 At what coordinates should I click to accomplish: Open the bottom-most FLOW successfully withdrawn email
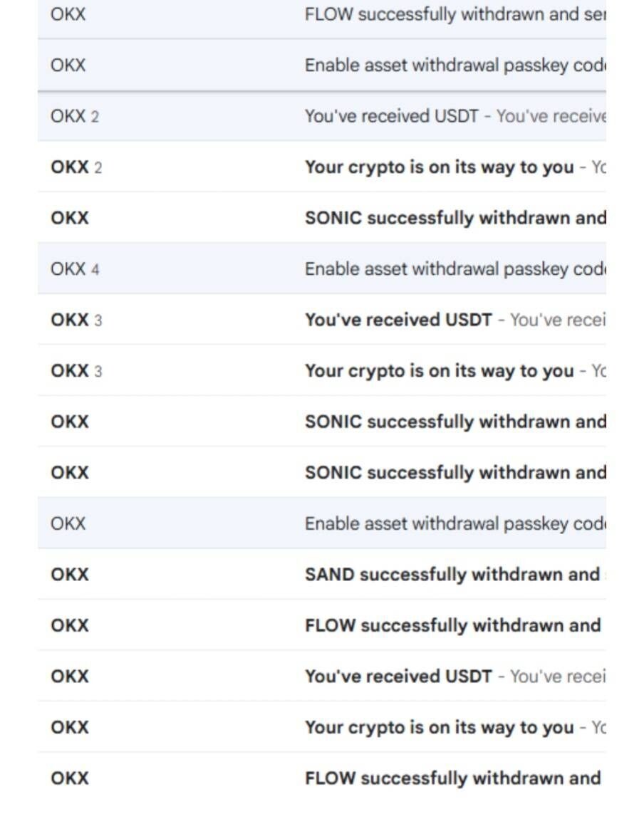(452, 778)
